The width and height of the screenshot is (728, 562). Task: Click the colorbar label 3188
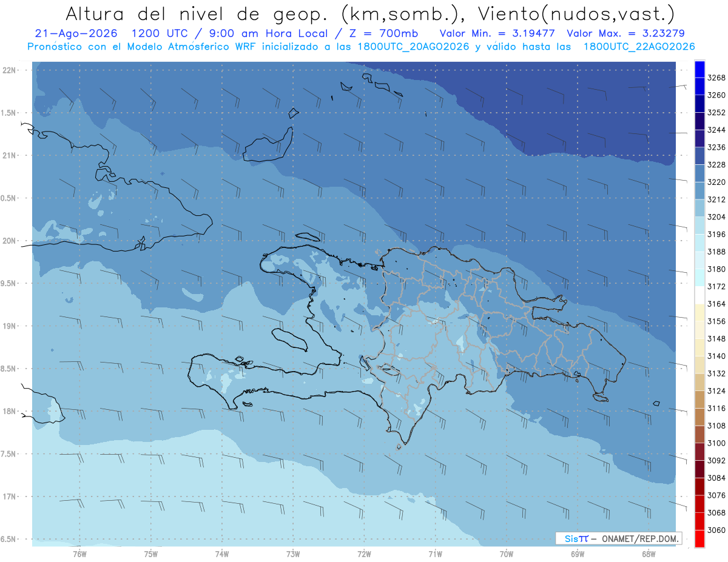pos(716,252)
